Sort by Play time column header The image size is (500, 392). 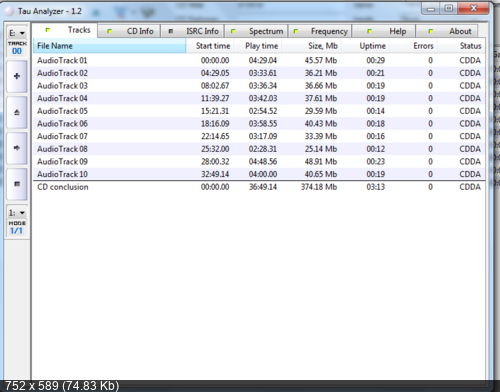click(258, 46)
